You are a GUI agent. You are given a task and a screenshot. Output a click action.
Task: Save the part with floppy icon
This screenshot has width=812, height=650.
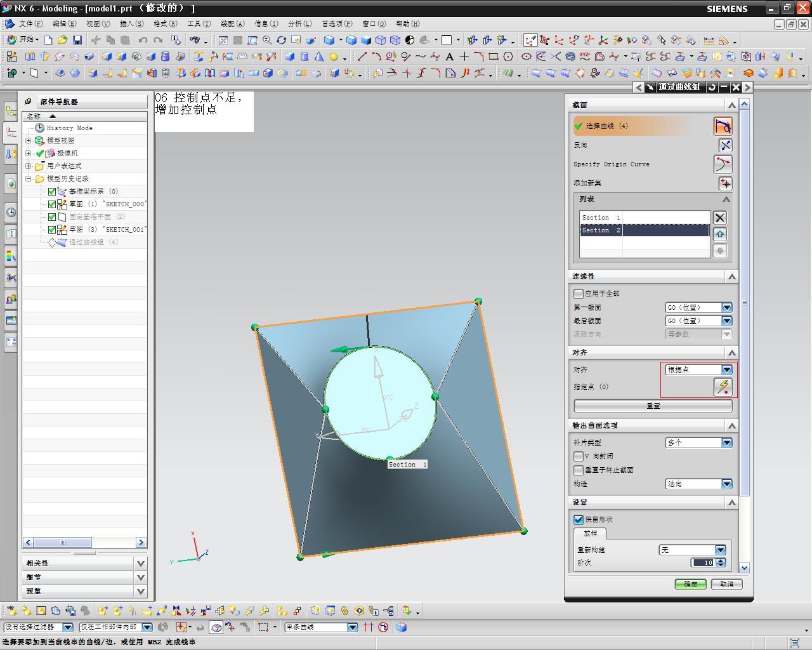point(77,40)
